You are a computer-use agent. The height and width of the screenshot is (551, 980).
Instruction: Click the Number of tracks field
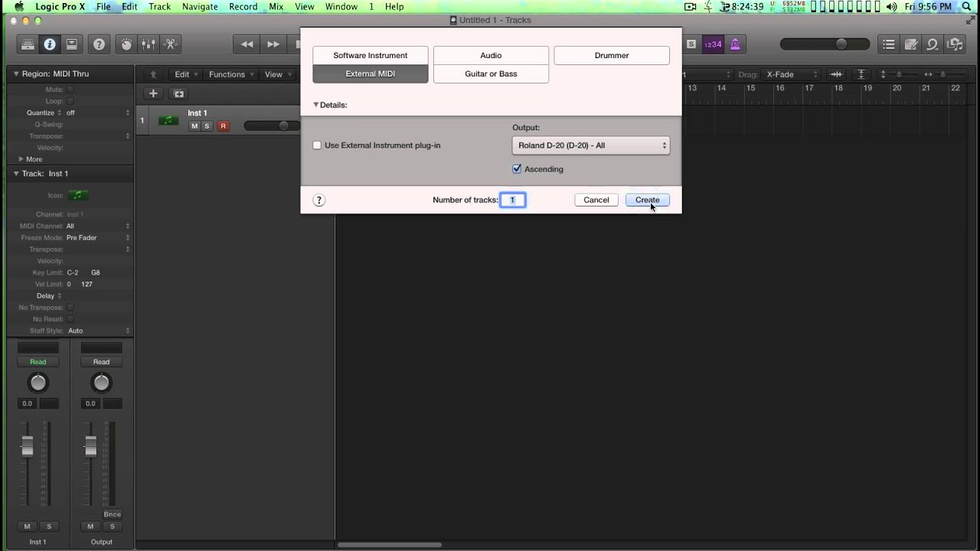pos(513,200)
